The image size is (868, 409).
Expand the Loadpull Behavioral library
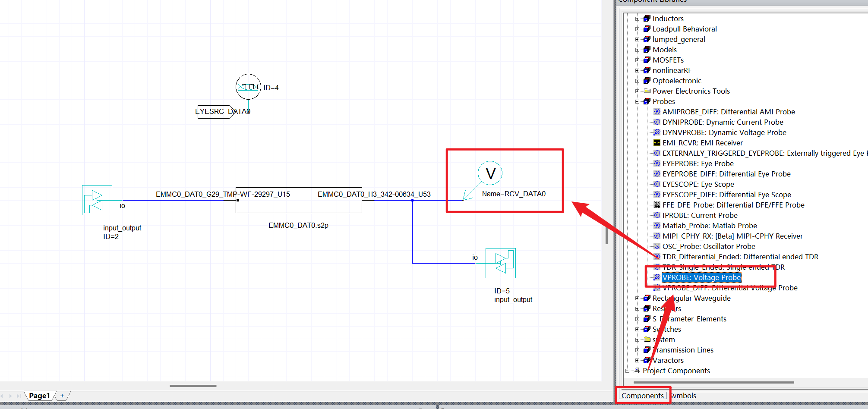tap(637, 29)
